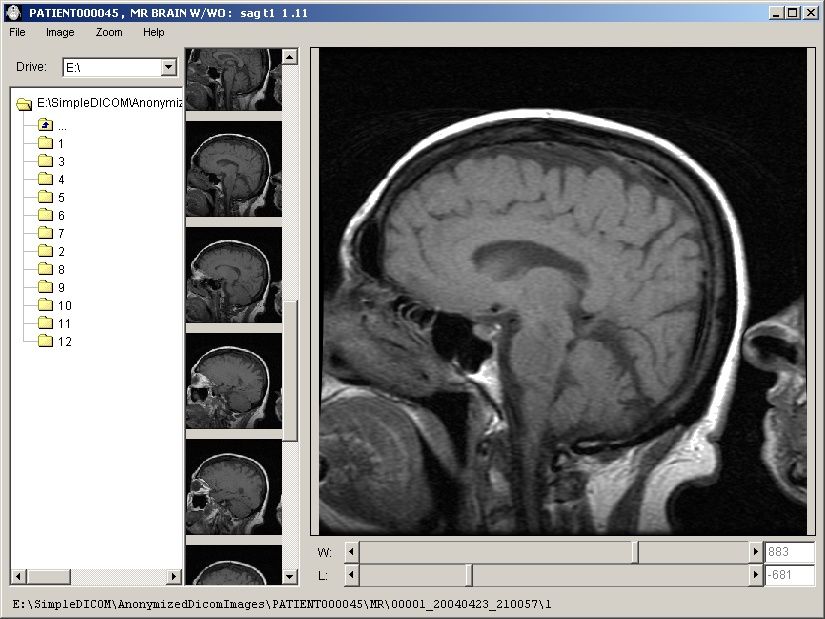Decrease W with the left arrow button
The height and width of the screenshot is (619, 825).
(351, 552)
